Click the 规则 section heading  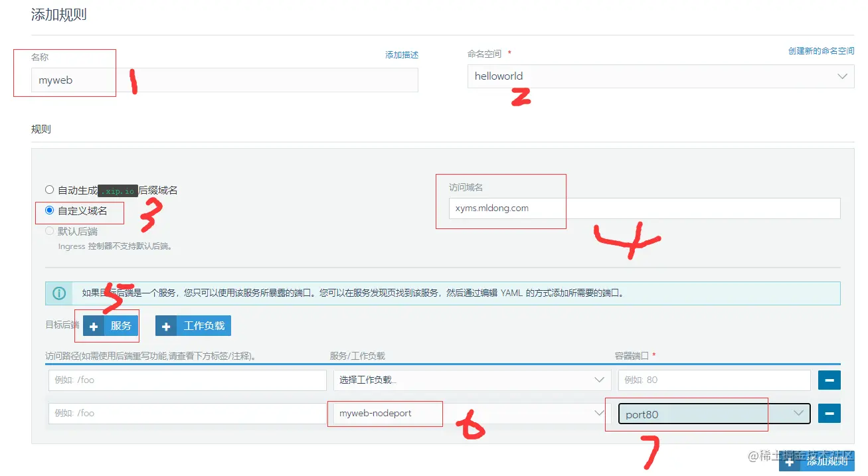(41, 129)
